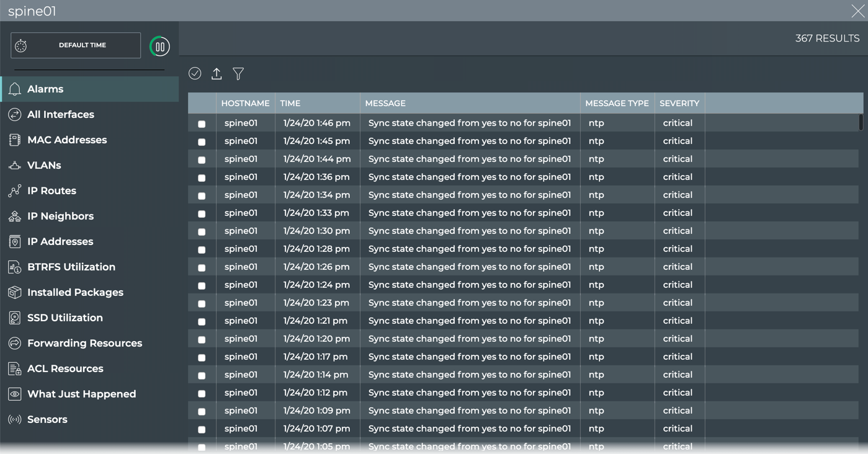Click the Sensors signal icon
The image size is (868, 454).
click(15, 420)
